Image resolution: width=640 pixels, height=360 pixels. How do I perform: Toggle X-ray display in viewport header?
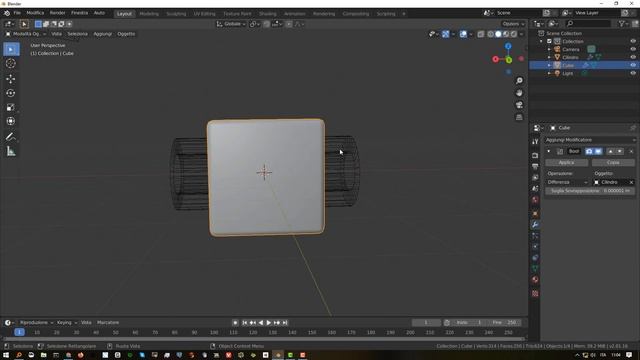point(481,34)
